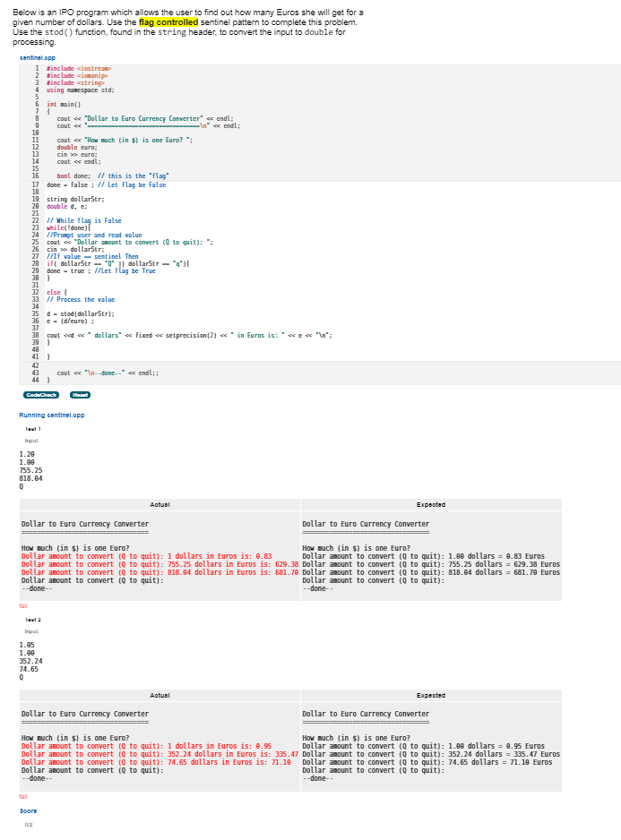Click expected line '1.00 dollars = 0.83 Euros'
This screenshot has width=621, height=840.
click(496, 556)
